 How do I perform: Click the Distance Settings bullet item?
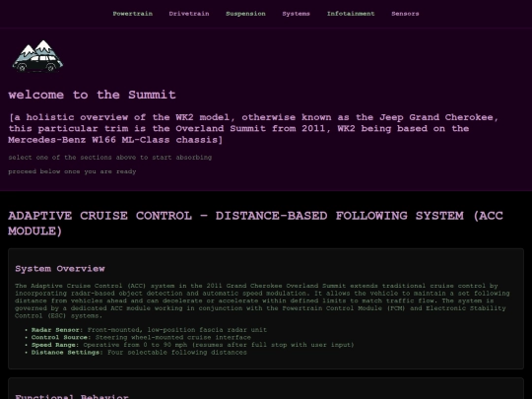tap(139, 352)
